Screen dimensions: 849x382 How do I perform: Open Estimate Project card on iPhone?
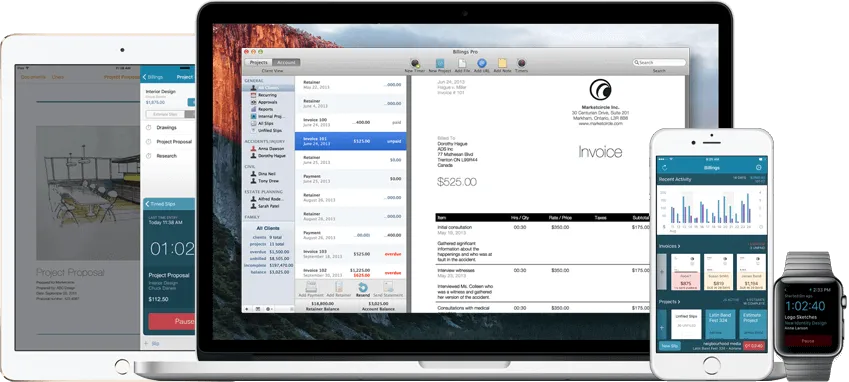click(752, 325)
